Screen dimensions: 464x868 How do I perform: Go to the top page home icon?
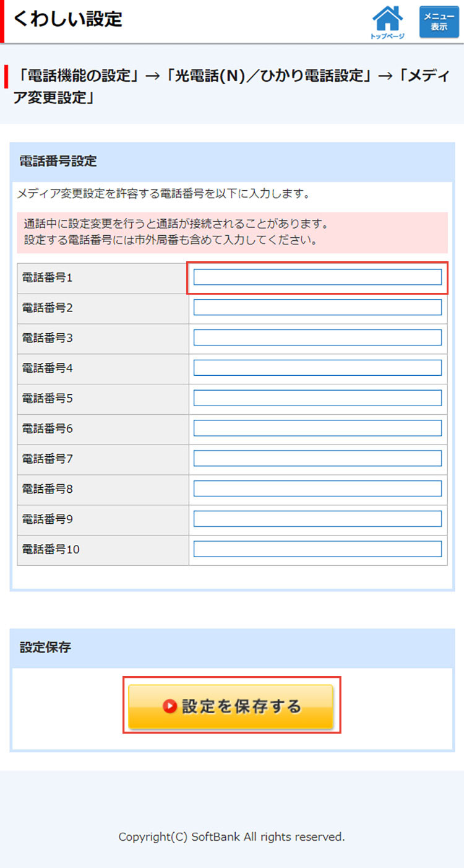387,22
